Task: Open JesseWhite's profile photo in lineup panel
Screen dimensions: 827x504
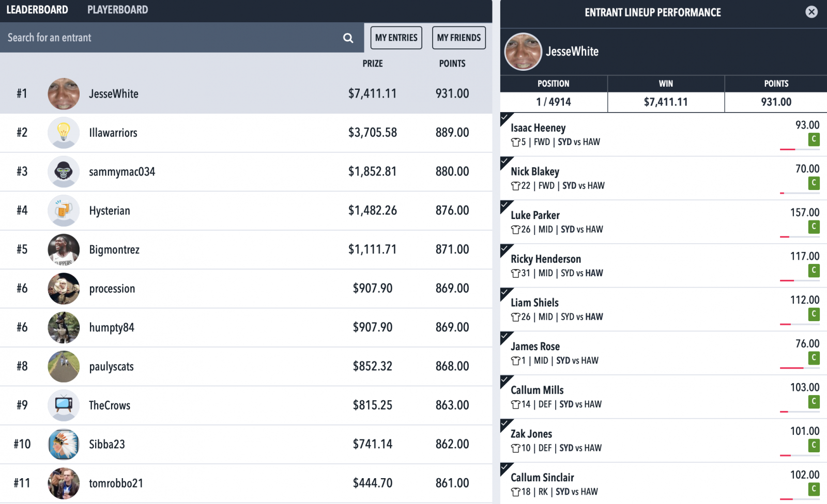Action: (x=523, y=52)
